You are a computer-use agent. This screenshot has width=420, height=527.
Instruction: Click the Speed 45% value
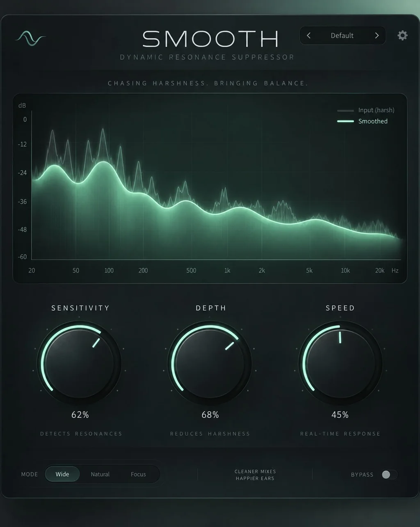[x=340, y=415]
